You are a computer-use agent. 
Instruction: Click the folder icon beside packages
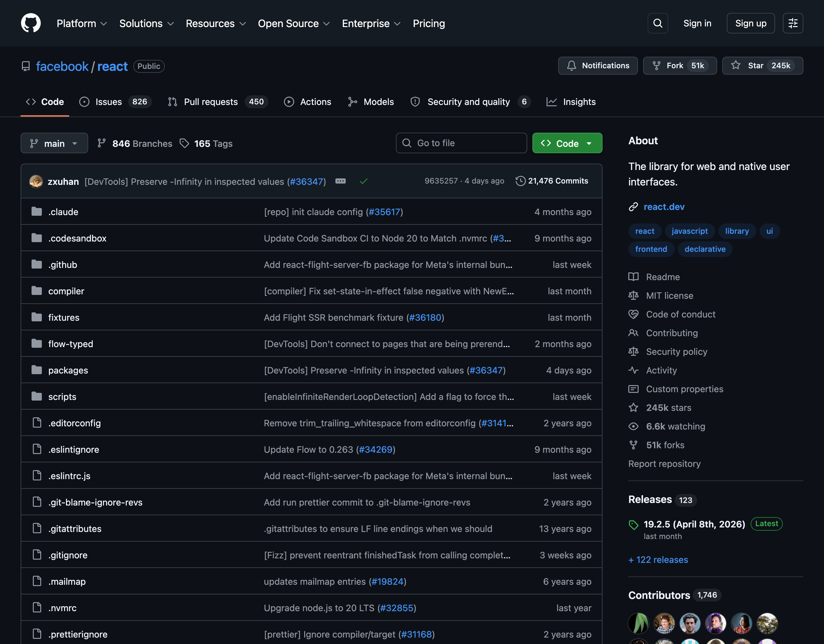coord(37,370)
